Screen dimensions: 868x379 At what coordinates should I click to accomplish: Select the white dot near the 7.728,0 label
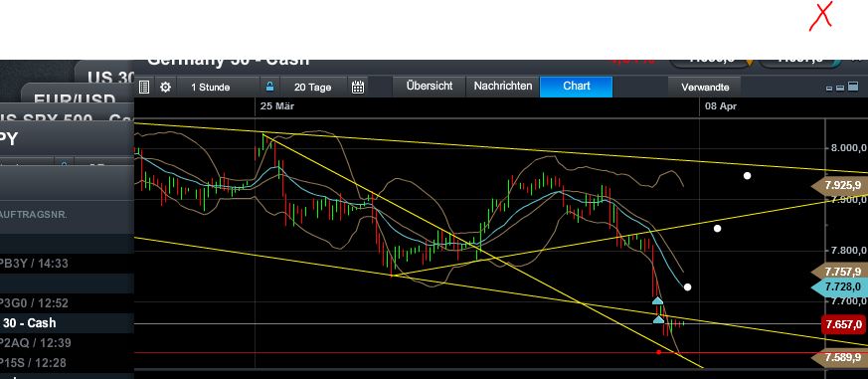(x=687, y=287)
